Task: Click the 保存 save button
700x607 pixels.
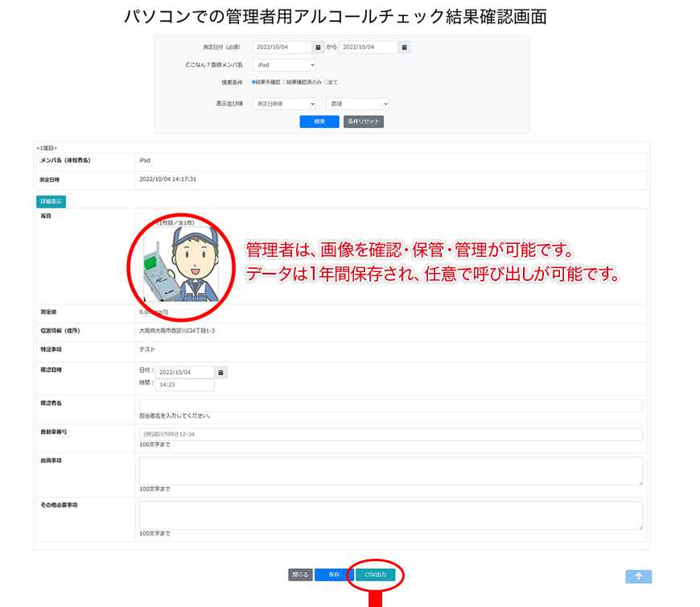Action: [x=333, y=575]
